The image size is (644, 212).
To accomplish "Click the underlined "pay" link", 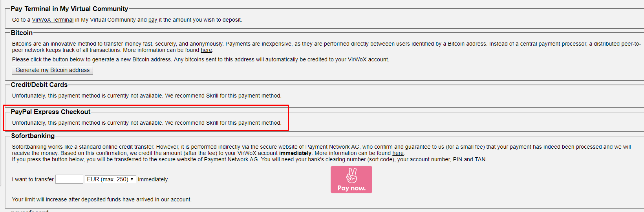I will 153,20.
